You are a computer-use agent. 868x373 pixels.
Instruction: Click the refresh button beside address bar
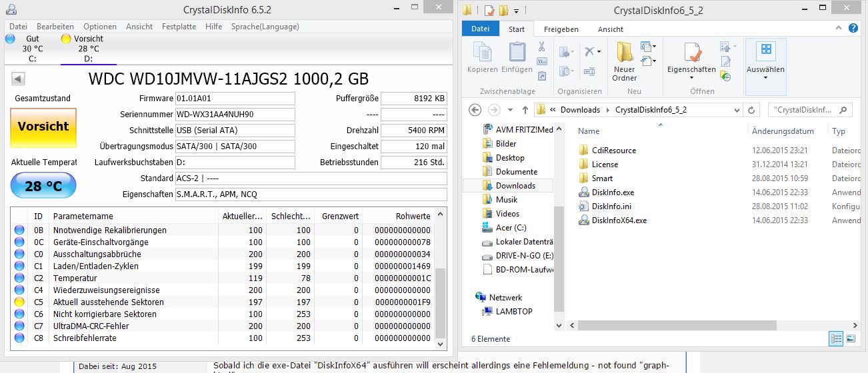[753, 110]
